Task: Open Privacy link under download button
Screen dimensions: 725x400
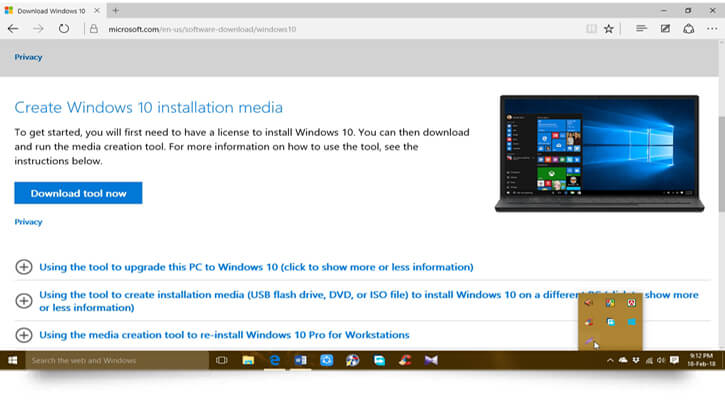Action: click(28, 222)
